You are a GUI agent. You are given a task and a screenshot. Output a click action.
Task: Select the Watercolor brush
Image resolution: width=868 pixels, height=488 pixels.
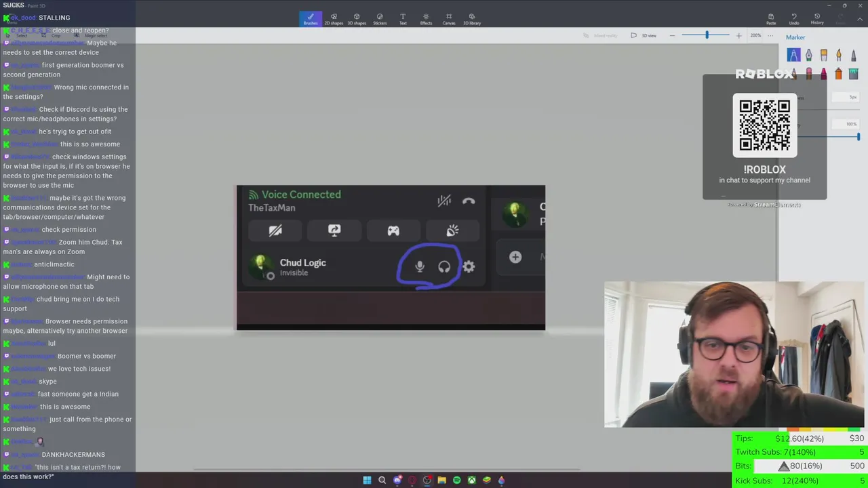coord(839,55)
